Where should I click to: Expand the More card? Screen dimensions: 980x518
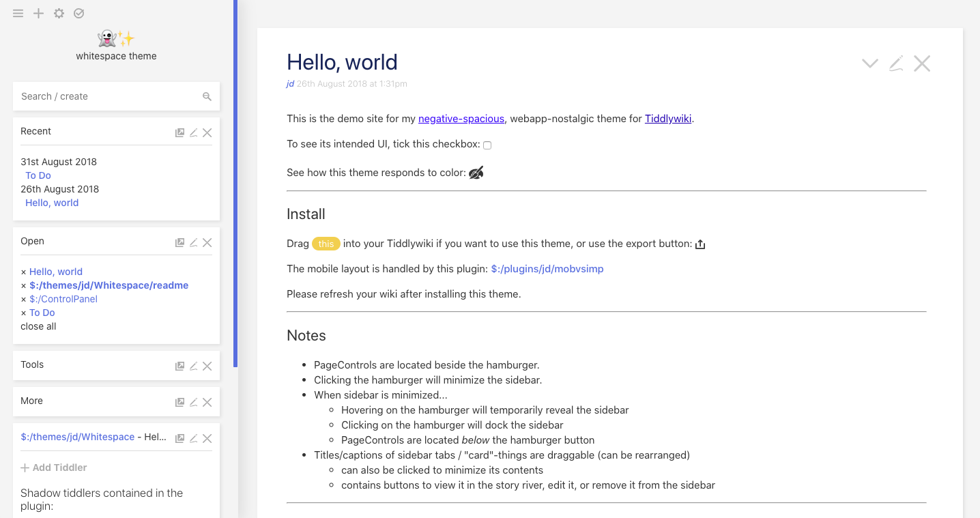(31, 401)
